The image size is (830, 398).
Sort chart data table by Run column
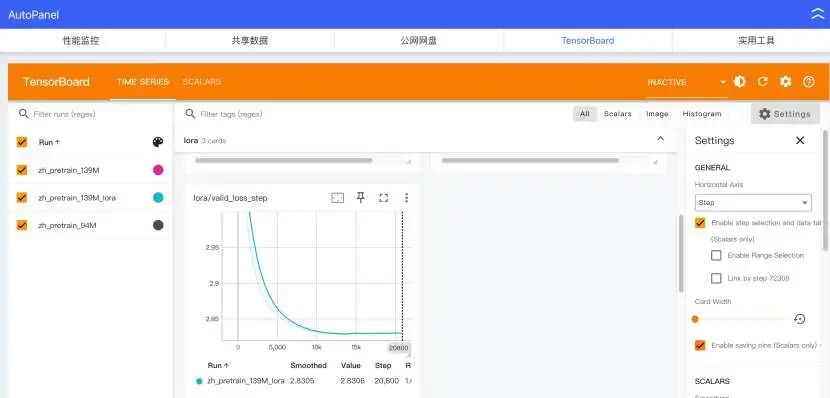click(218, 365)
